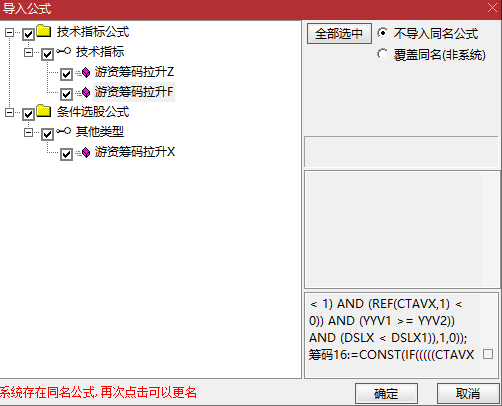Select 不导入同名公式 radio option

pos(383,33)
